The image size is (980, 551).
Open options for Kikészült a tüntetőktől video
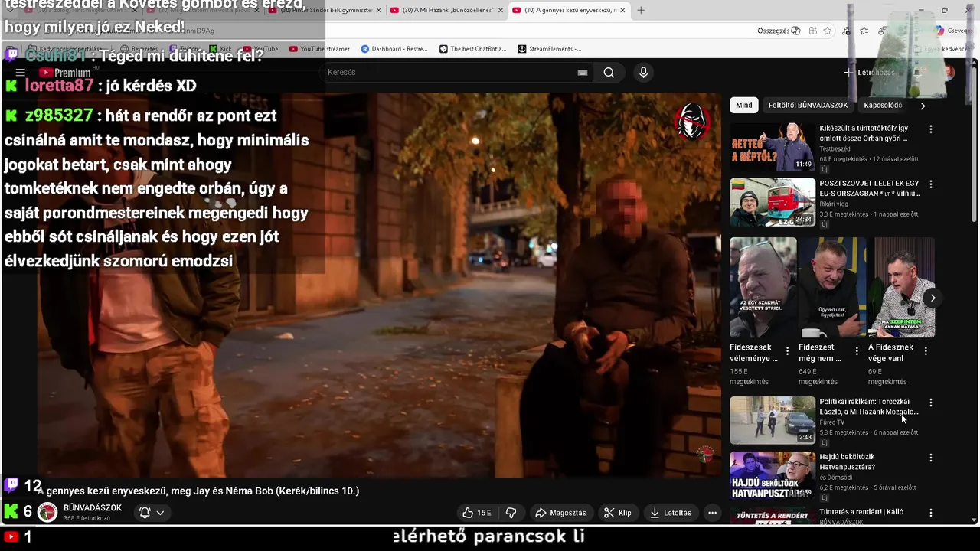tap(931, 129)
